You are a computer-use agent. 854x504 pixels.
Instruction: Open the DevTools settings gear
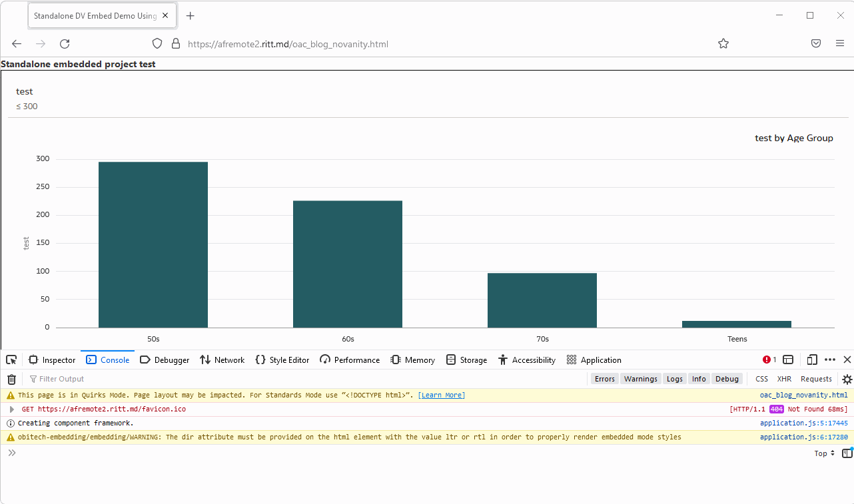[846, 379]
